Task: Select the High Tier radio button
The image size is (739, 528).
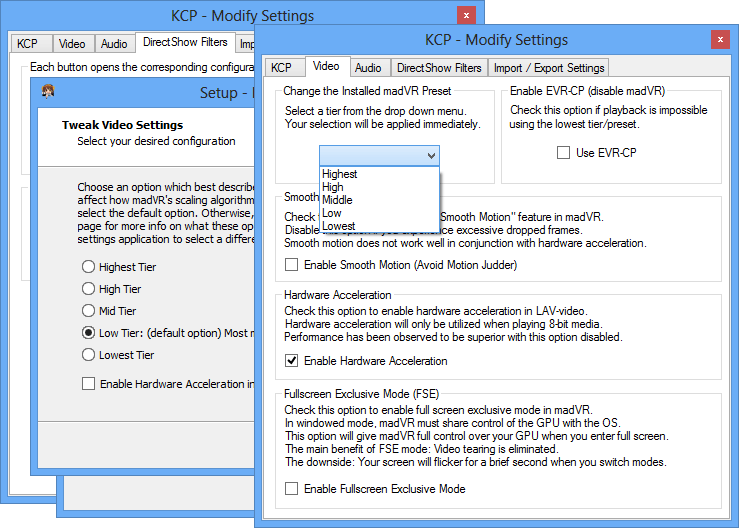Action: tap(89, 289)
